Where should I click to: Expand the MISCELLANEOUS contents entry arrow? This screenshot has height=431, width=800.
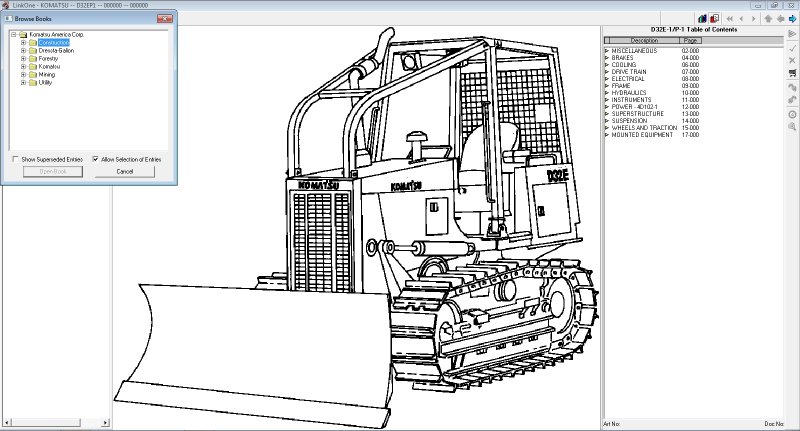pyautogui.click(x=607, y=51)
